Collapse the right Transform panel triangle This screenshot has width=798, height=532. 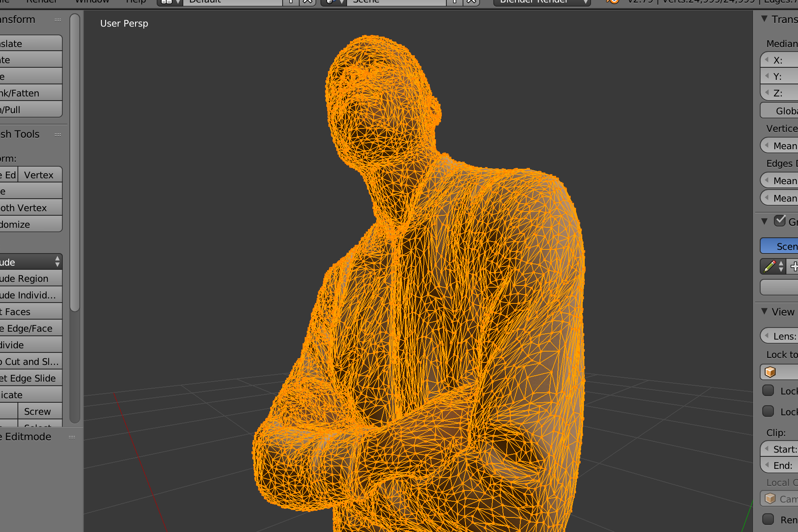point(764,19)
